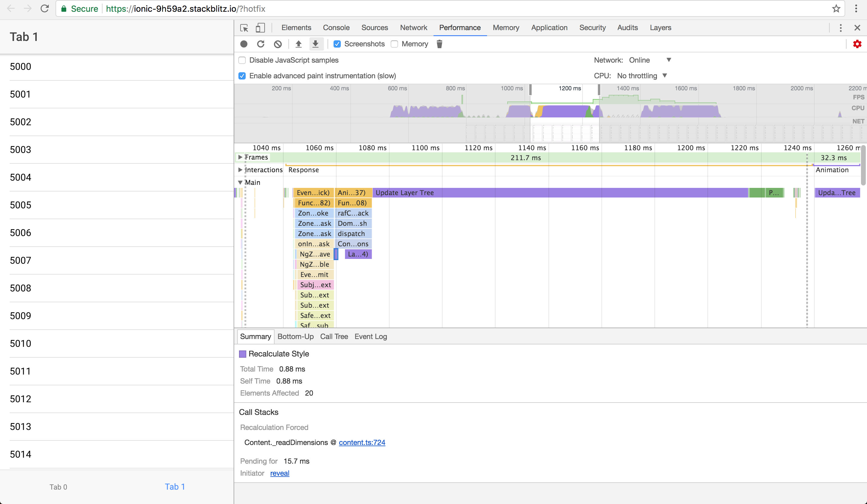Save the current performance profile

pyautogui.click(x=316, y=44)
